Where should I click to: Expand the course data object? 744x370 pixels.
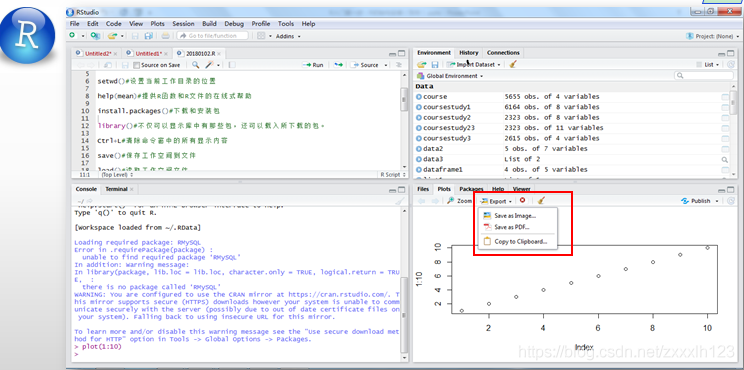419,97
